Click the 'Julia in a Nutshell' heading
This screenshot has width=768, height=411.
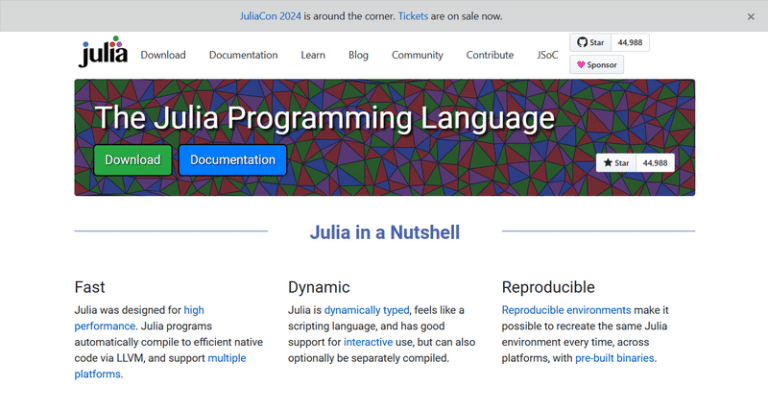(384, 232)
